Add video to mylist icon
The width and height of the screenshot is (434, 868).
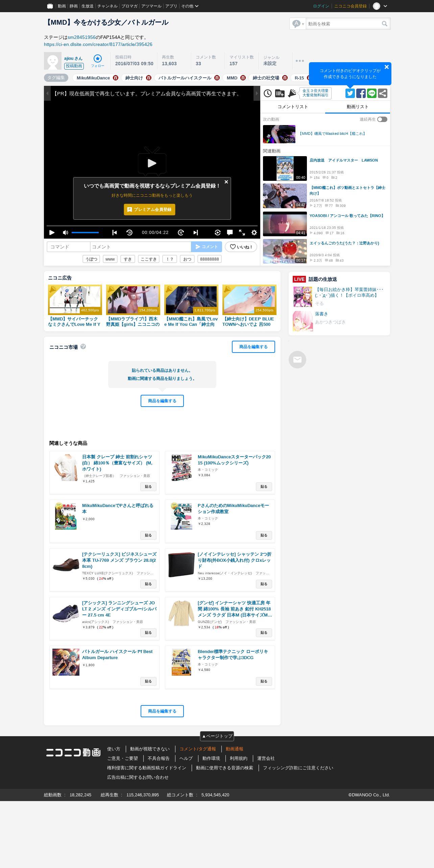280,93
